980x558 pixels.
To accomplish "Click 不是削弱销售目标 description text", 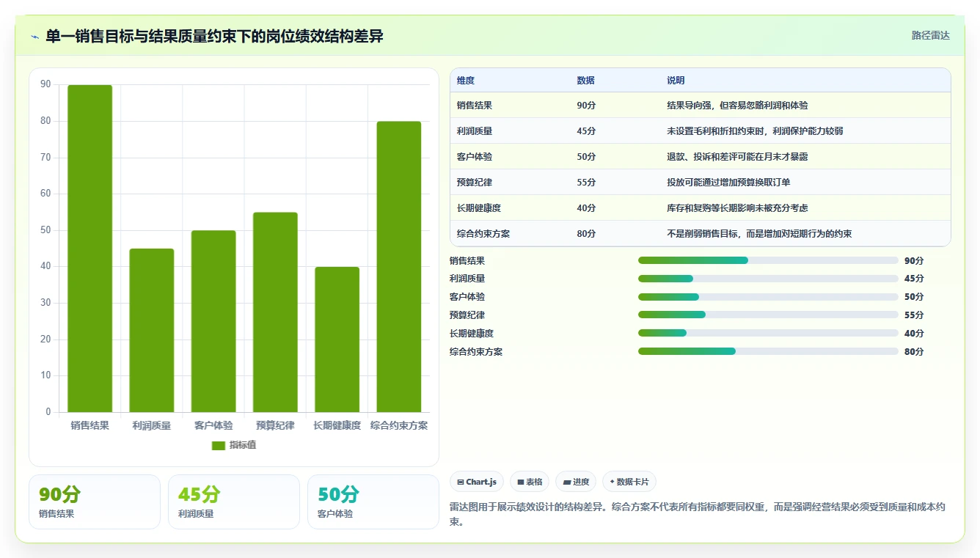I will (759, 234).
